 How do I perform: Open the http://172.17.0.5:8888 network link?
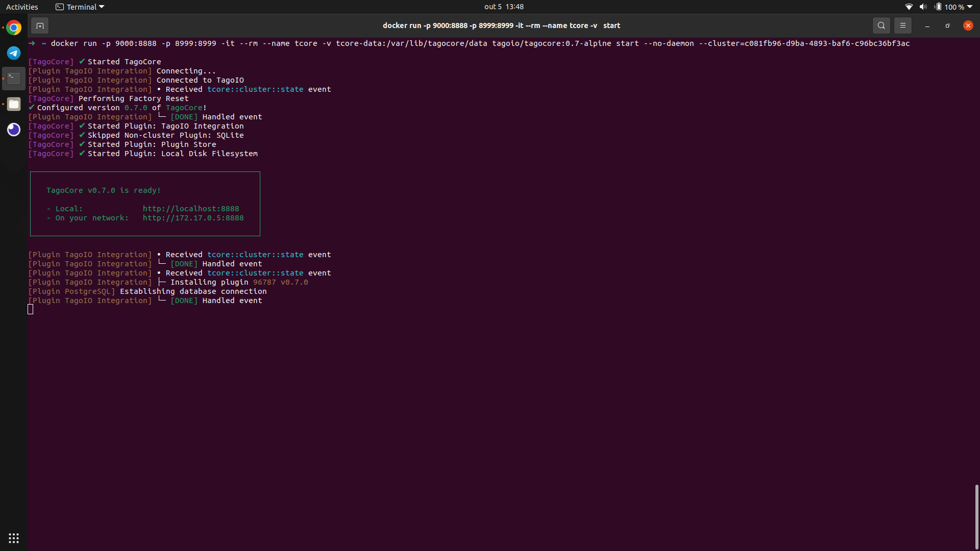193,218
